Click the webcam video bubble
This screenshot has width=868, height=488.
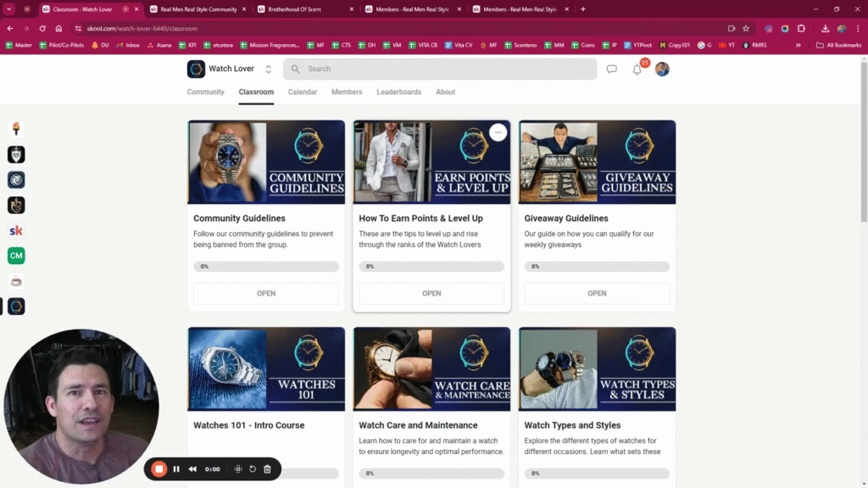(81, 407)
